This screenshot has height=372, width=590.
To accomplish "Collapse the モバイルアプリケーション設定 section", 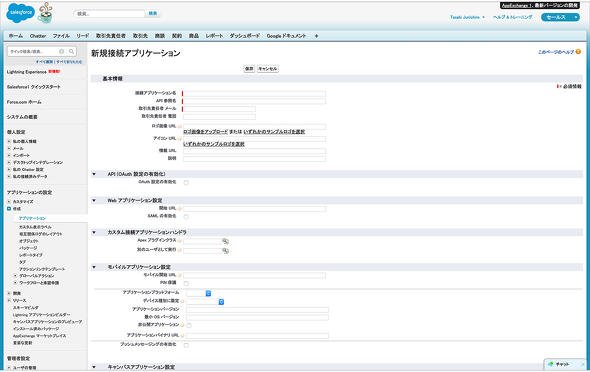I will pyautogui.click(x=94, y=267).
